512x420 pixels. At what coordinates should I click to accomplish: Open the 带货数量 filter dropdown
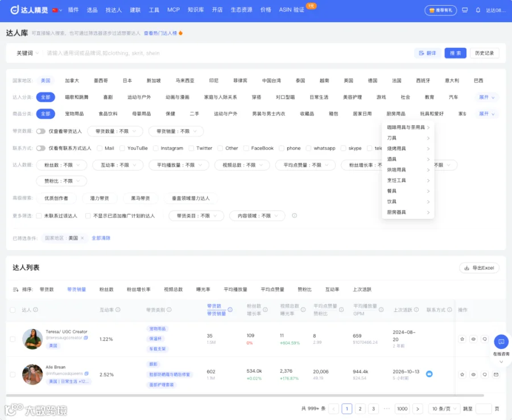(115, 131)
